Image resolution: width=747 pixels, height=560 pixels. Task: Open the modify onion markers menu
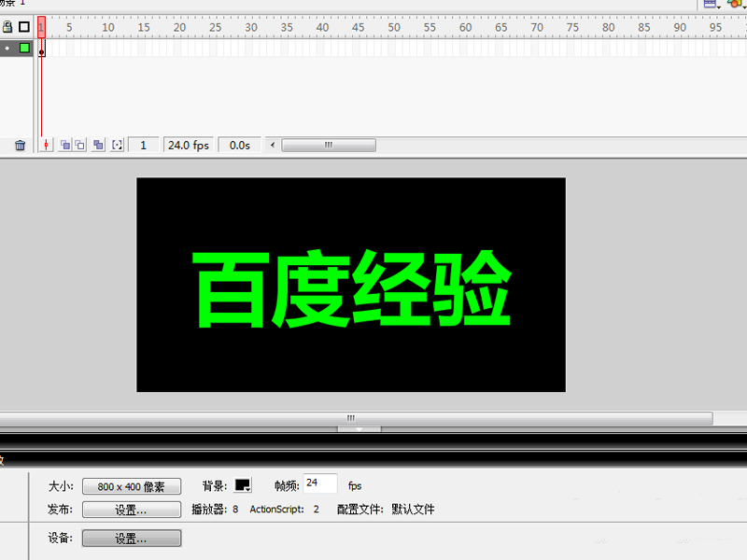point(118,146)
